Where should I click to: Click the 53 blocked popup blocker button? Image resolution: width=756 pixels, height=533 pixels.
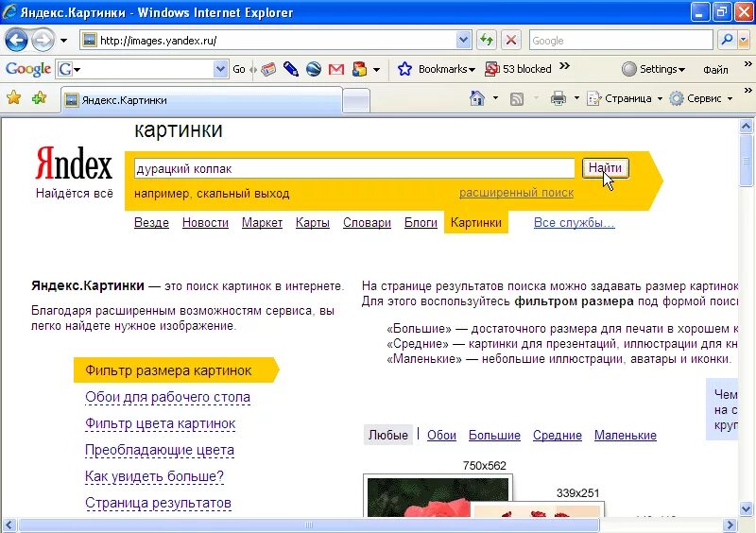518,69
